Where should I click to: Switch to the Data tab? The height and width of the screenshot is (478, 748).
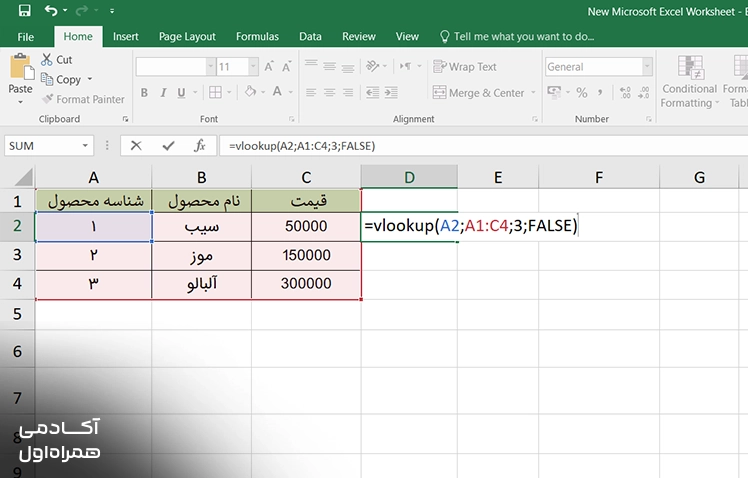(x=310, y=36)
